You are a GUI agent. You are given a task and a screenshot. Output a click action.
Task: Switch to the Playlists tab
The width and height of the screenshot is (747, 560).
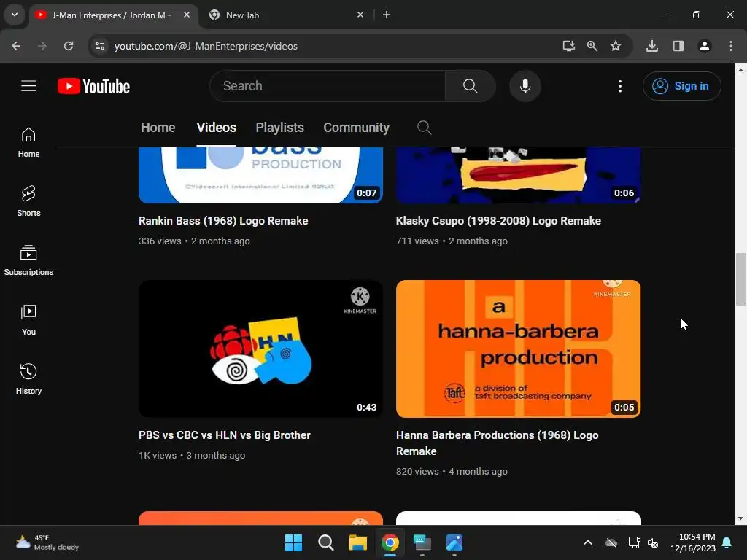click(279, 128)
